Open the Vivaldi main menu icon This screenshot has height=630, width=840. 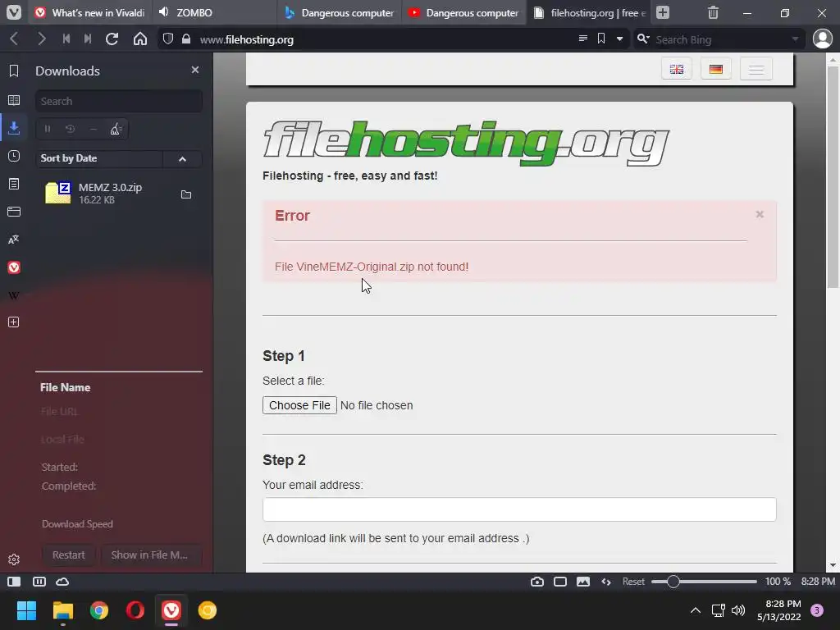point(13,12)
